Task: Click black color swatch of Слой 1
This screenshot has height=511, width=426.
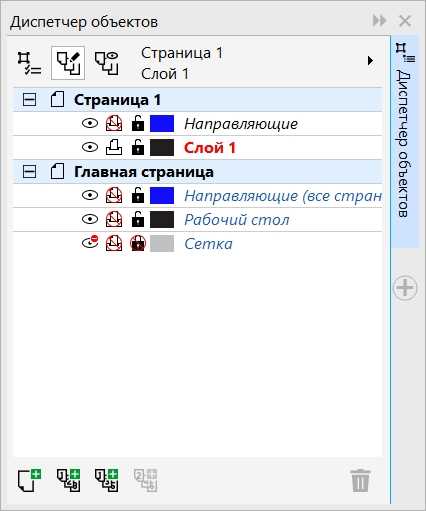Action: tap(162, 148)
